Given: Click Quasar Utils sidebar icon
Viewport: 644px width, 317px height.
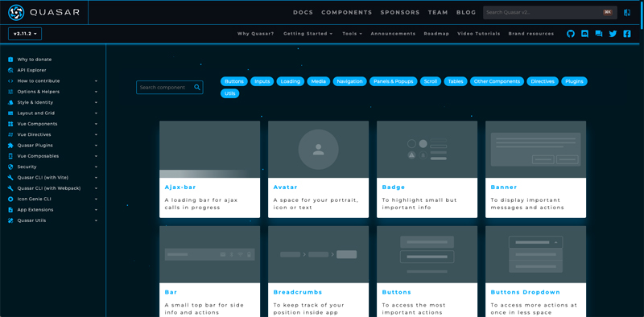Looking at the screenshot, I should point(10,220).
